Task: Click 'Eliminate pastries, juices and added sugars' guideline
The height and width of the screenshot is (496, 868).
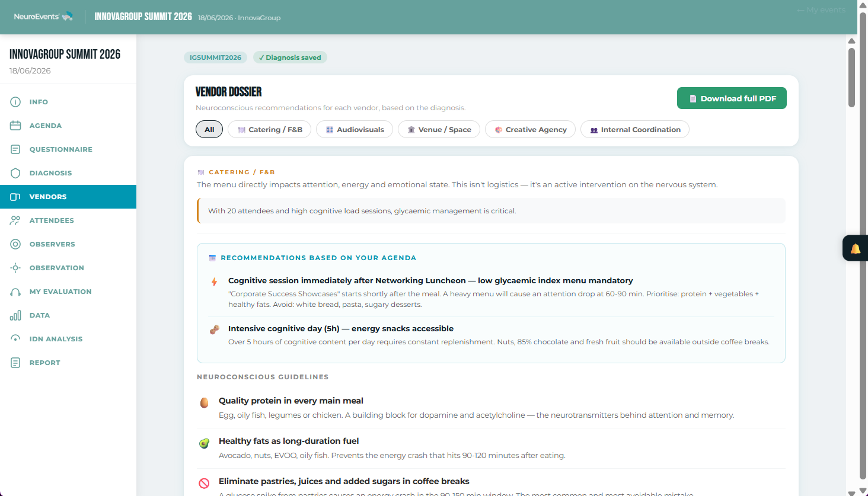Action: pyautogui.click(x=344, y=481)
